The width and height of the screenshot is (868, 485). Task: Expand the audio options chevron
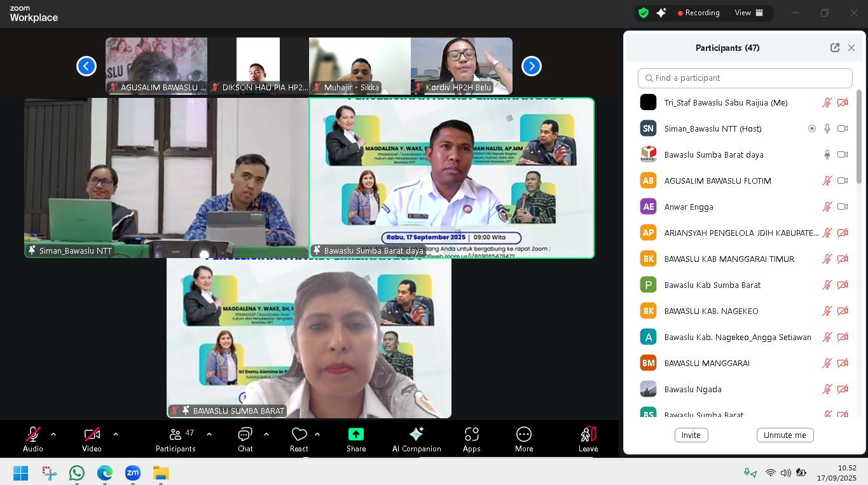point(53,434)
